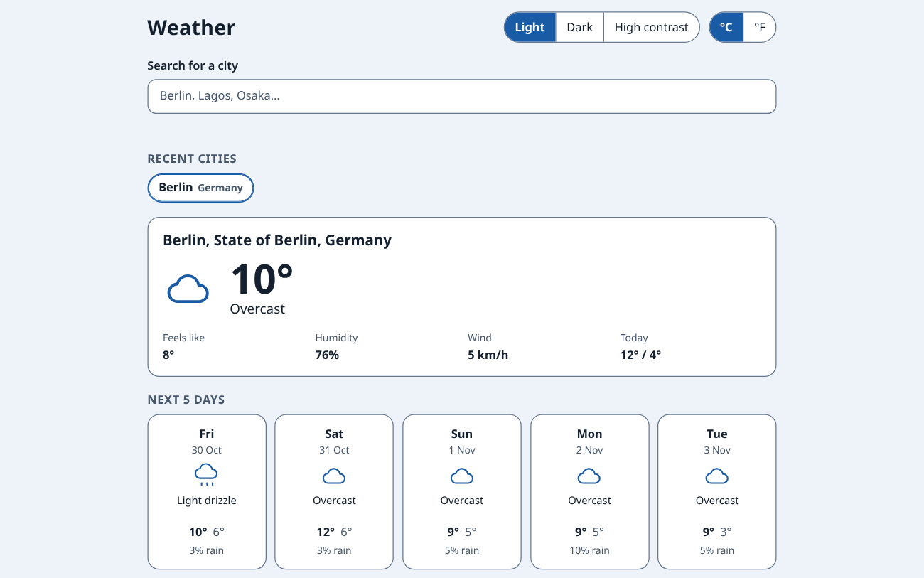Click the 'Overcast' condition under current temperature
924x578 pixels.
coord(257,309)
